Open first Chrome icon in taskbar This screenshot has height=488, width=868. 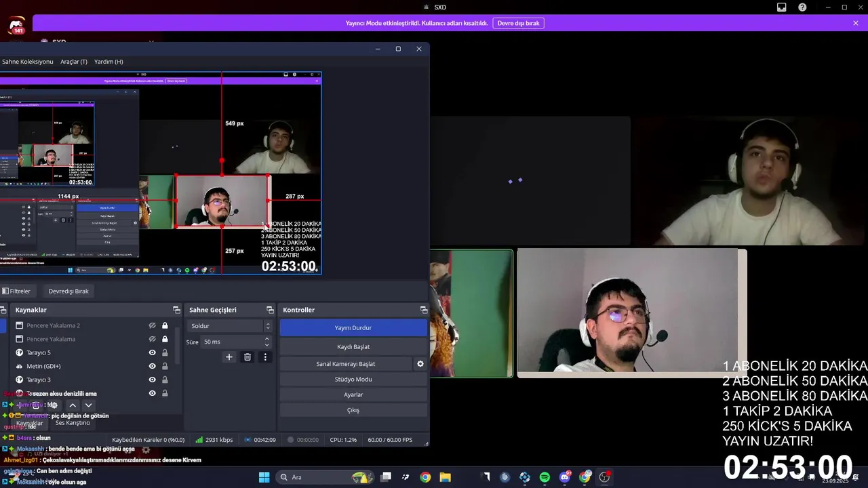pyautogui.click(x=425, y=477)
